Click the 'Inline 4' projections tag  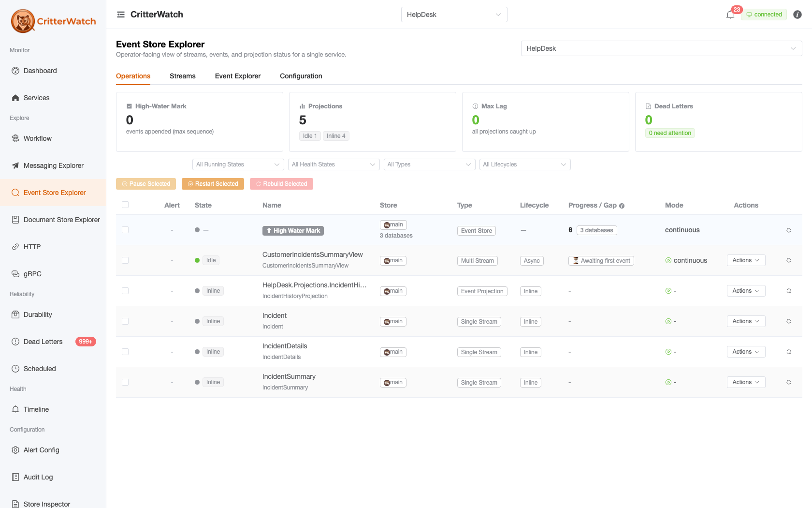click(336, 136)
